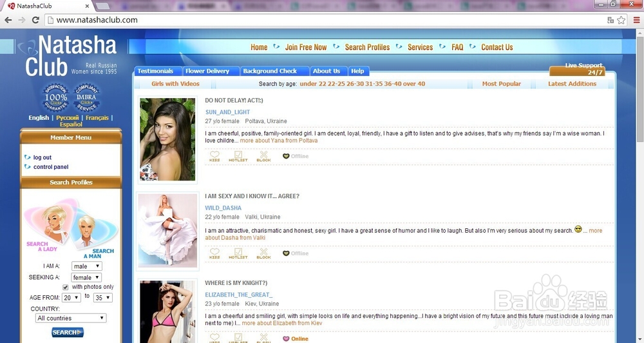Bookmark page with star icon
The height and width of the screenshot is (343, 644).
pyautogui.click(x=621, y=20)
